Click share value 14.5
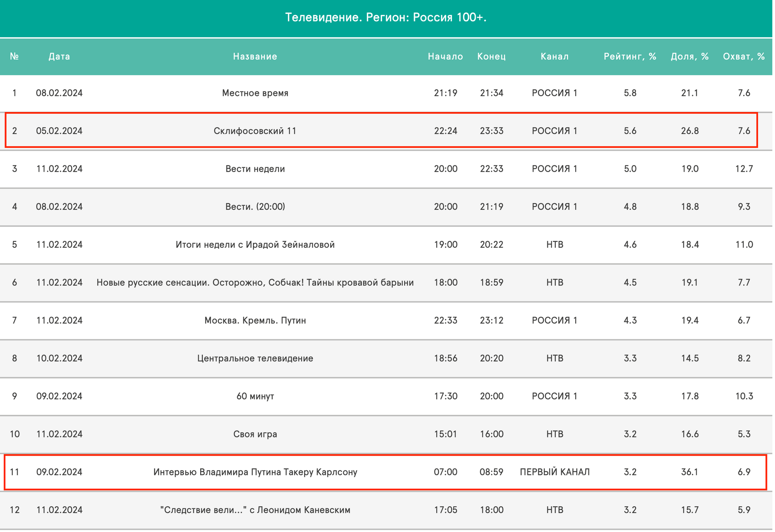This screenshot has height=532, width=775. point(690,358)
